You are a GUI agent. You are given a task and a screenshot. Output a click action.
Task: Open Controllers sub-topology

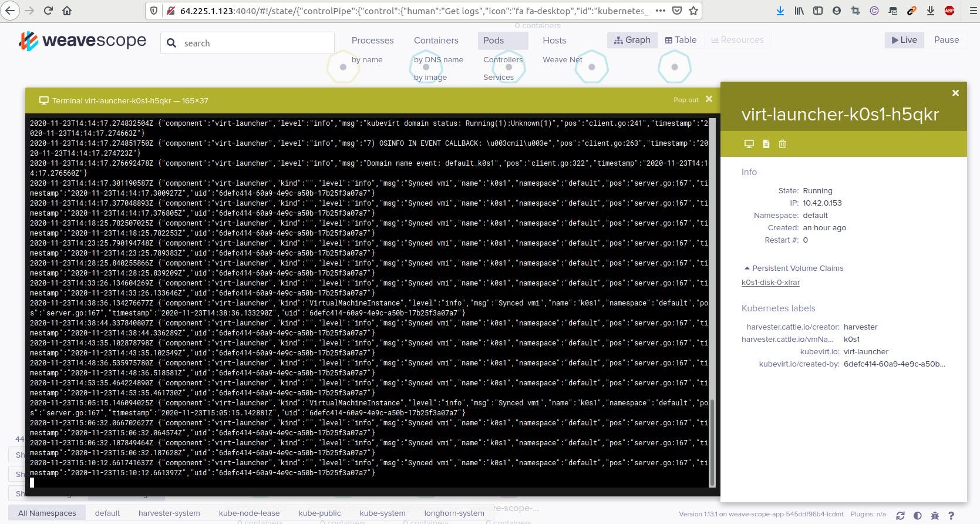point(503,59)
